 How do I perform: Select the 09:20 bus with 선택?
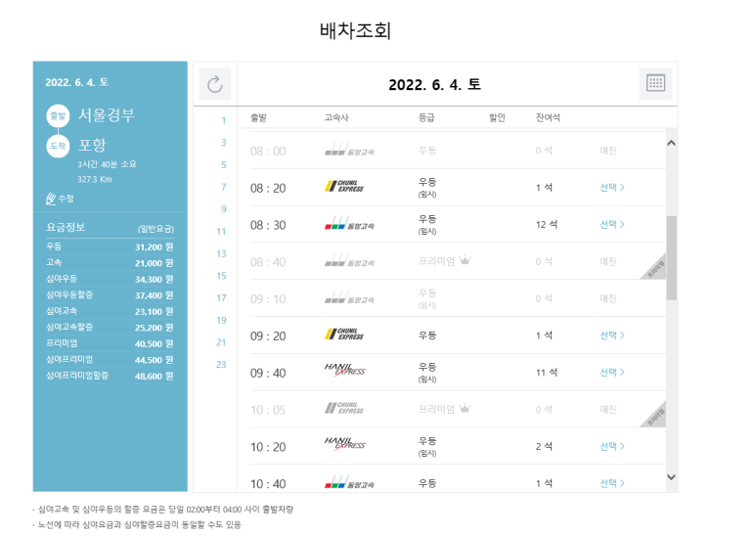click(612, 335)
